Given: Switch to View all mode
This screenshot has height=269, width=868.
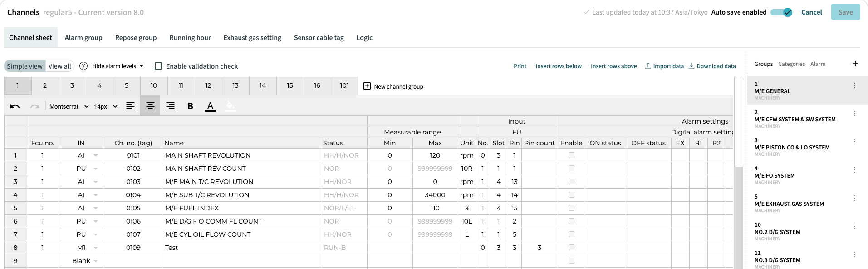Looking at the screenshot, I should pyautogui.click(x=60, y=66).
